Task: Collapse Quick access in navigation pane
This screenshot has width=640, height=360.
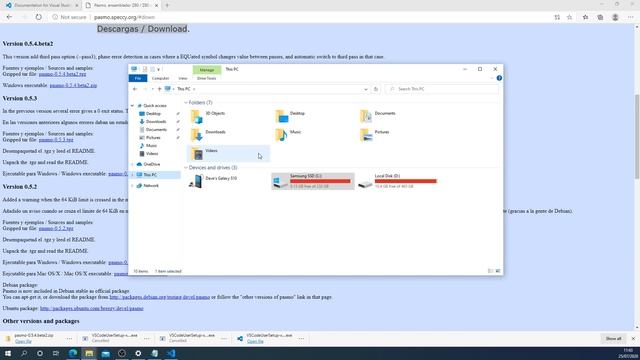Action: point(132,106)
